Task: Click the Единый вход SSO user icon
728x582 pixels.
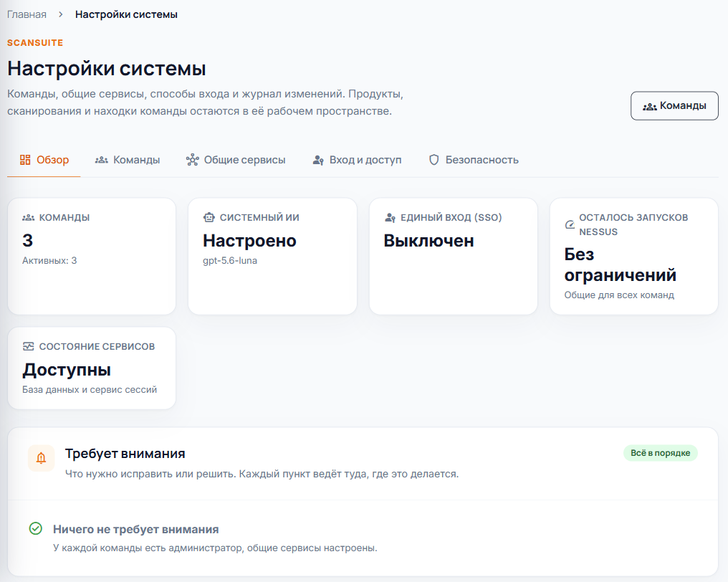Action: 390,217
